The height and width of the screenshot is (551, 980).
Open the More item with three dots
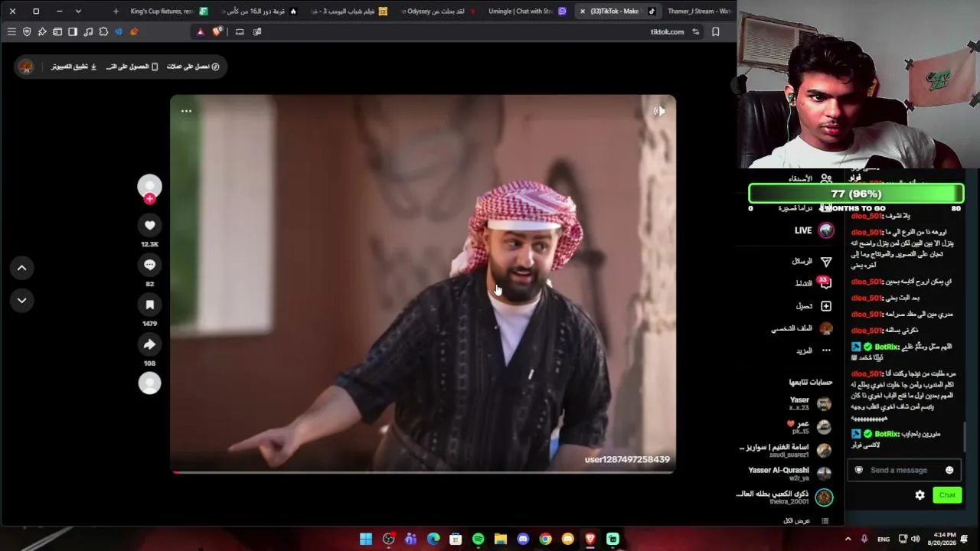pyautogui.click(x=813, y=350)
